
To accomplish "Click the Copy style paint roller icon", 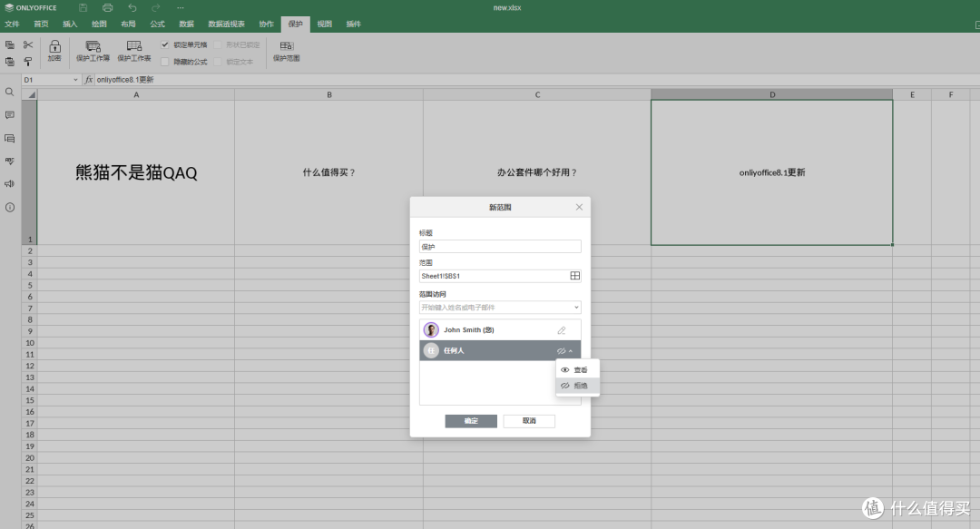I will pyautogui.click(x=28, y=62).
